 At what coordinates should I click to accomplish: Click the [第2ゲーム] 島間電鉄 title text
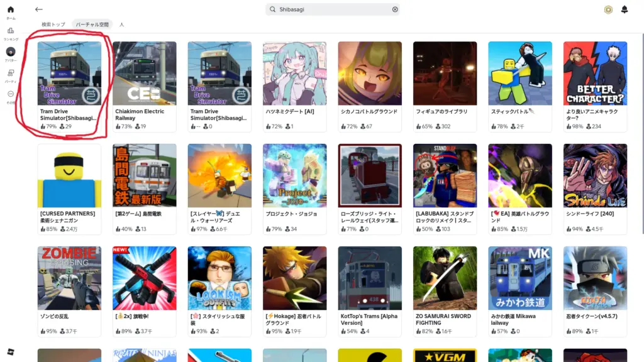click(x=138, y=214)
